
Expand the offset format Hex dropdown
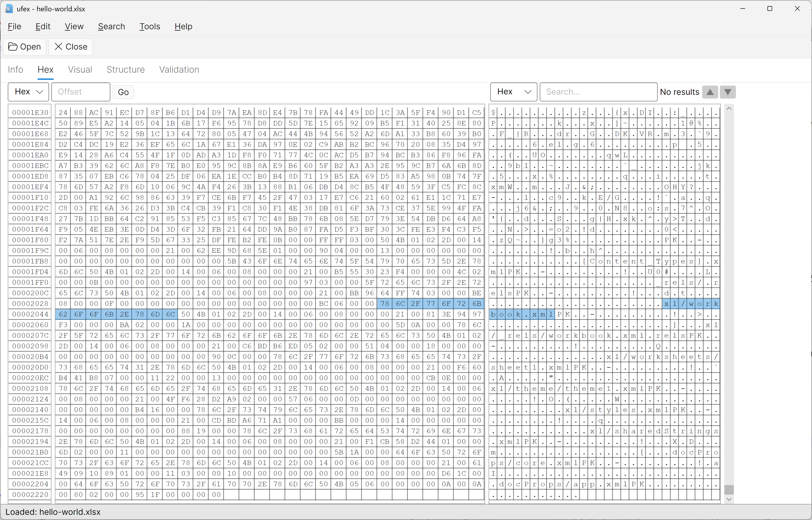pyautogui.click(x=29, y=92)
